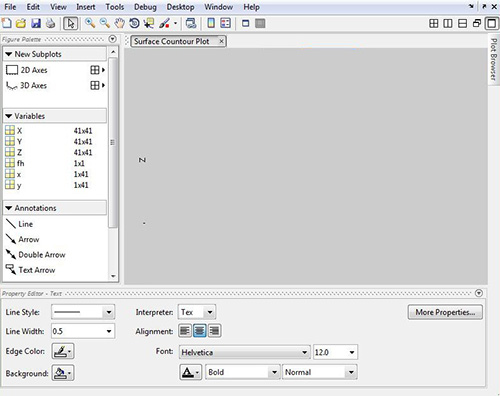This screenshot has height=396, width=500.
Task: Select the Brush data tool
Action: point(165,23)
